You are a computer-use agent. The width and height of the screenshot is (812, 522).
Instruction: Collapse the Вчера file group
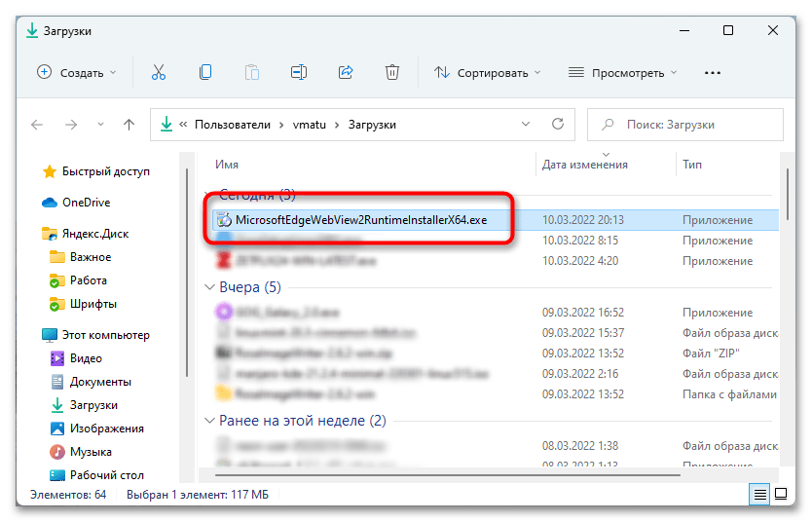(209, 288)
